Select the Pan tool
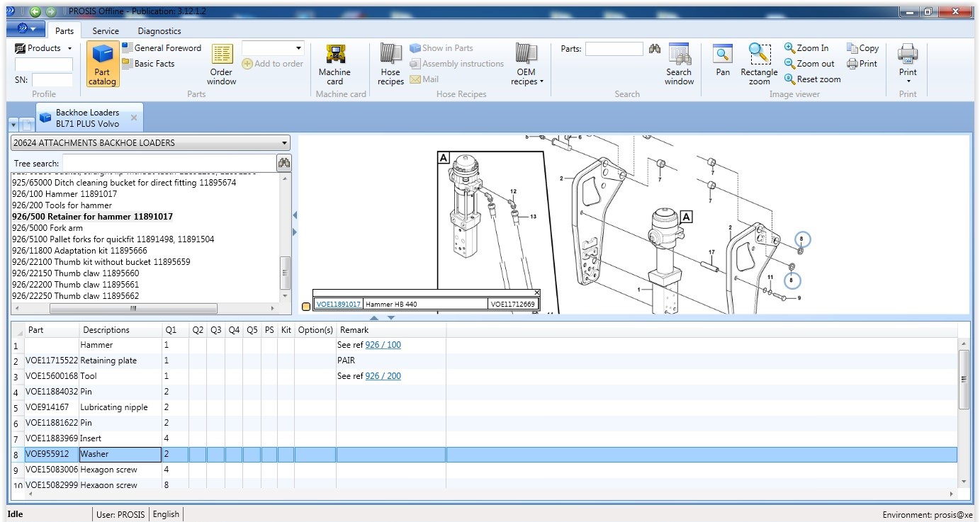The width and height of the screenshot is (980, 522). tap(723, 61)
